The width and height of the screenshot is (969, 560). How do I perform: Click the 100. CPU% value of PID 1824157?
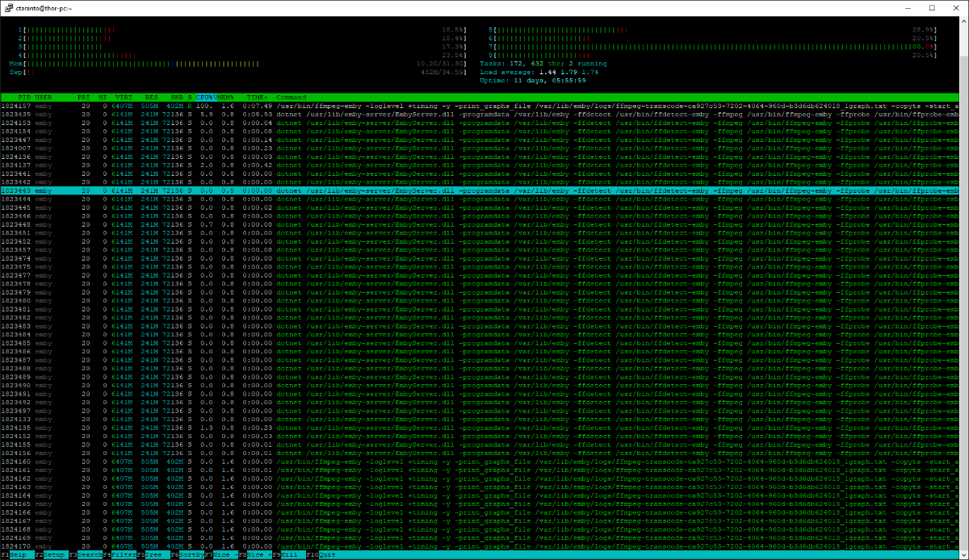coord(203,106)
